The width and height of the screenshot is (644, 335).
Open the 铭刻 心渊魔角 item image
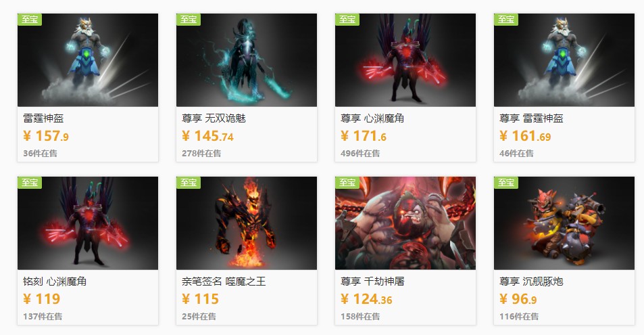pyautogui.click(x=87, y=223)
